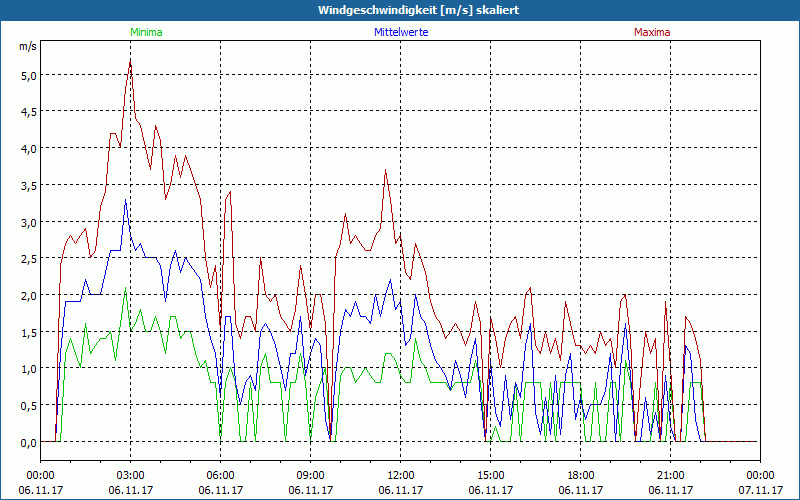The width and height of the screenshot is (800, 500).
Task: Click the 09:00 time axis label
Action: (x=310, y=476)
